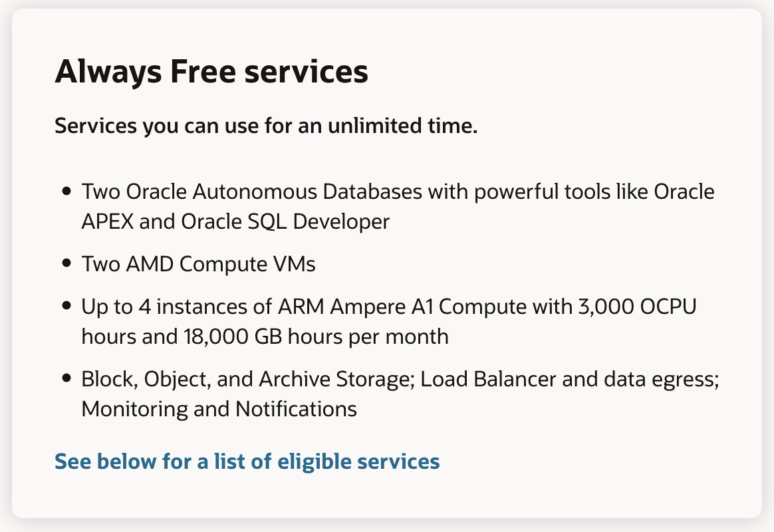This screenshot has height=532, width=774.
Task: Click the bullet dot beside Block, Object, Archive Storage
Action: pyautogui.click(x=66, y=378)
